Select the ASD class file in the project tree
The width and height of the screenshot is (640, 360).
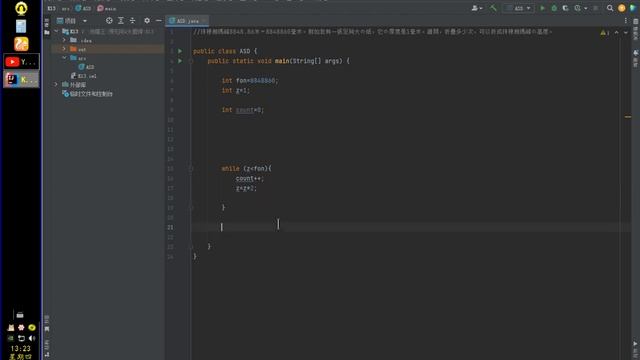[x=86, y=67]
